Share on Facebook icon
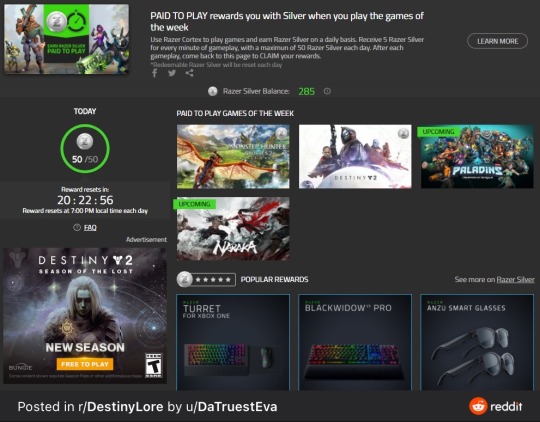Screen dimensions: 540x422 [x=155, y=73]
